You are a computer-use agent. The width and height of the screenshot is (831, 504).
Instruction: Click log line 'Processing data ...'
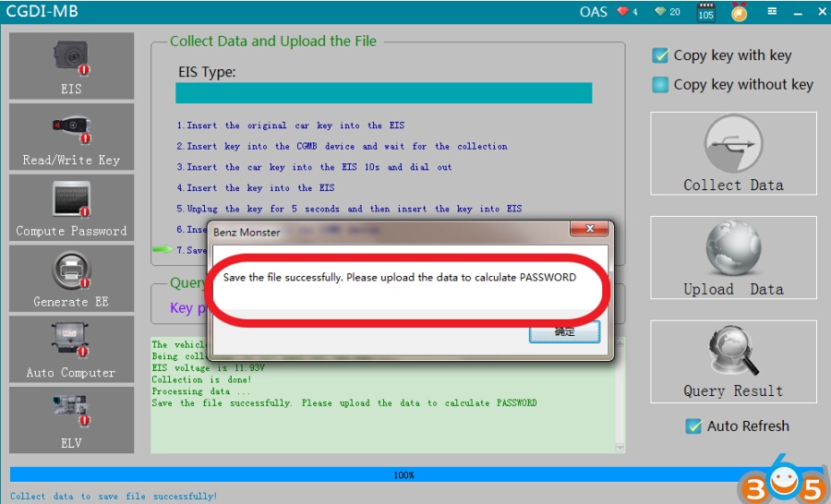[201, 391]
